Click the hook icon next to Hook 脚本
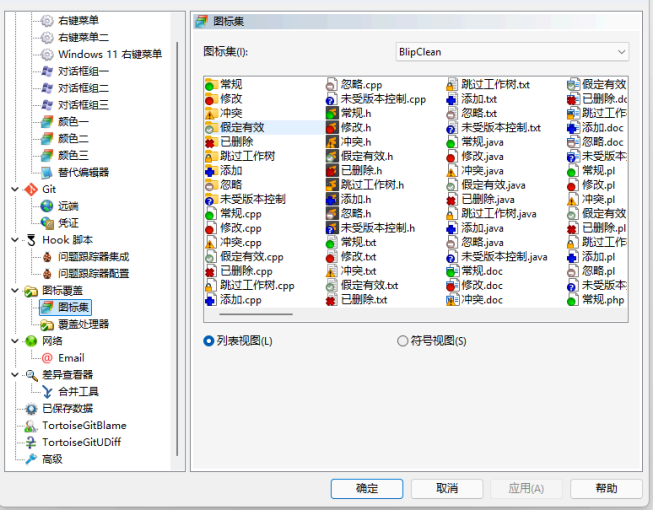The height and width of the screenshot is (513, 655). (x=31, y=241)
